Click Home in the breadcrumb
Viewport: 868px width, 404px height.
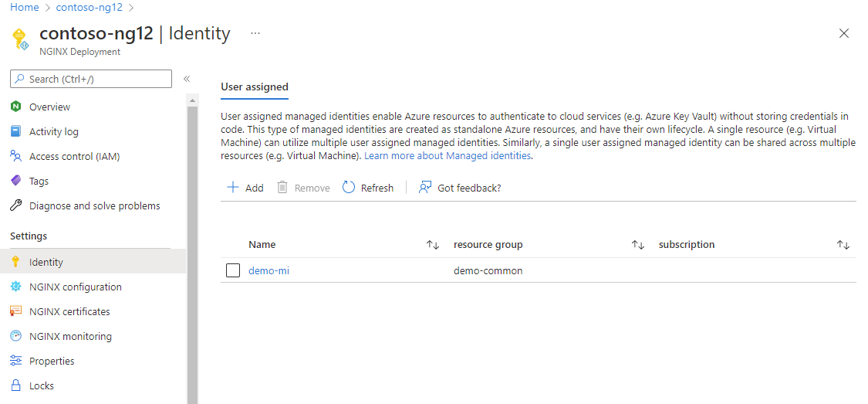25,8
